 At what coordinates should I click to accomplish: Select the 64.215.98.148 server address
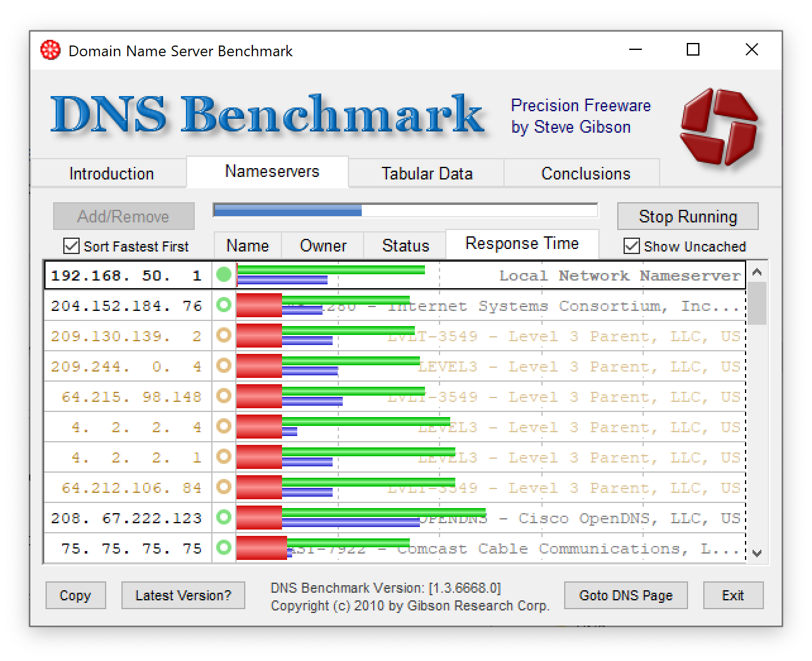click(132, 397)
